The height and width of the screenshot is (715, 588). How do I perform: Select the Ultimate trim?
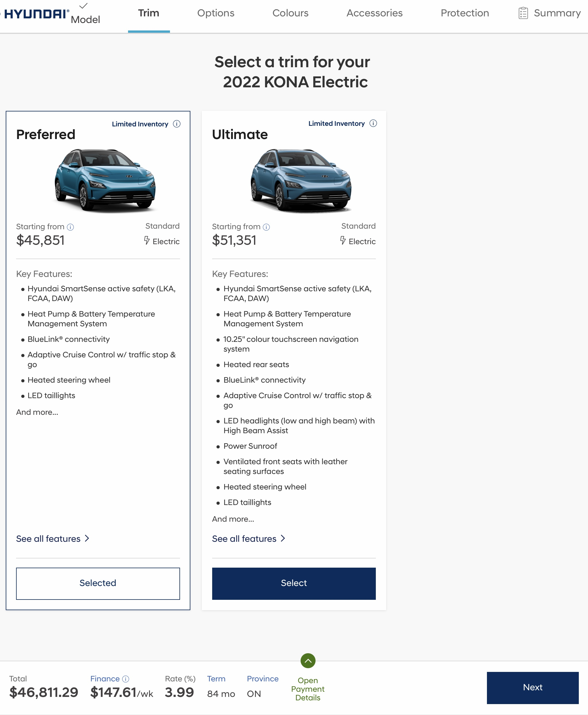click(294, 583)
